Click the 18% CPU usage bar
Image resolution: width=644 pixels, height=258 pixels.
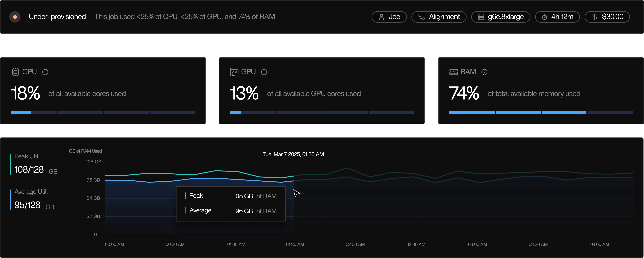click(x=103, y=112)
